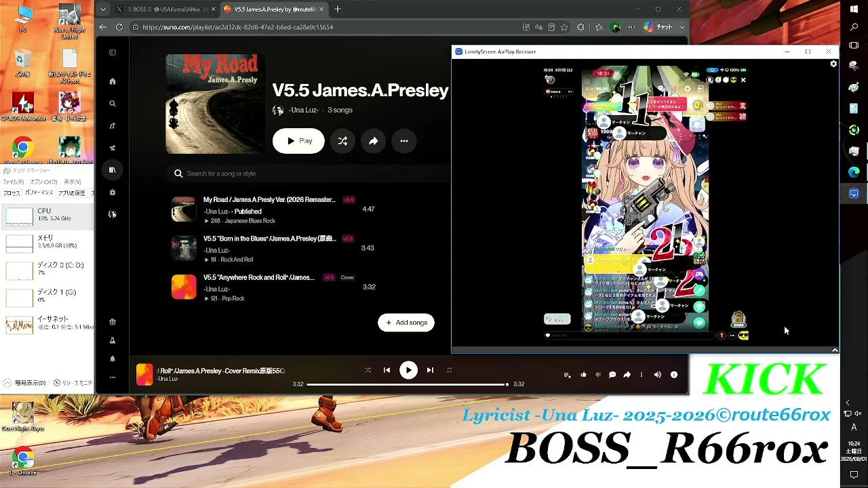The width and height of the screenshot is (868, 488).
Task: Open the browser tab list dropdown arrow
Action: pyautogui.click(x=102, y=9)
